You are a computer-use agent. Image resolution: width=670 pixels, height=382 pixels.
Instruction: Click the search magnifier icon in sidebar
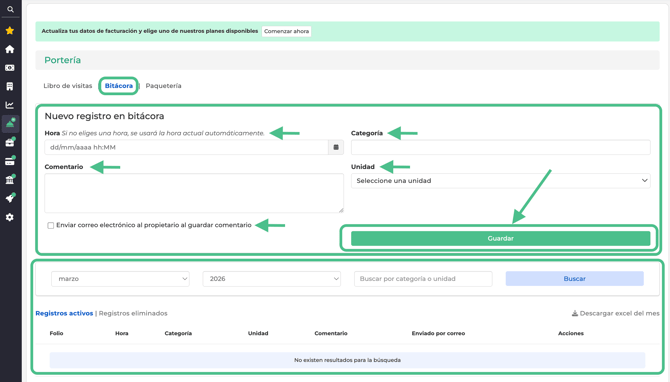[x=10, y=9]
